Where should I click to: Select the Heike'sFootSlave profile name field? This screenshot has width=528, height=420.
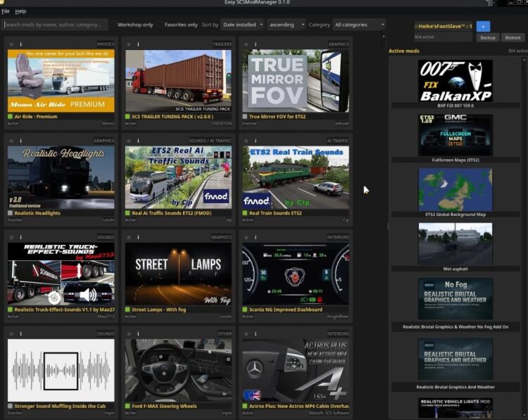tap(443, 26)
